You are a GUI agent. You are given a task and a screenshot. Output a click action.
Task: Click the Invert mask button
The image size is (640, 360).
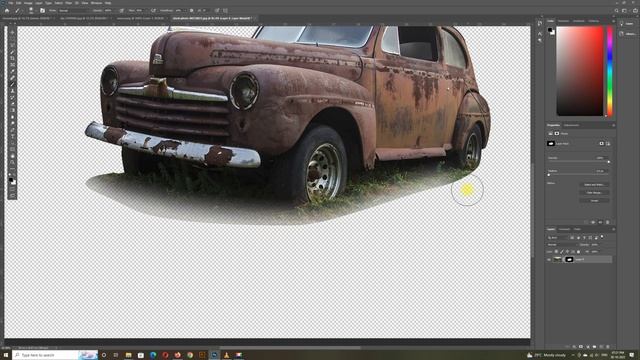[x=594, y=200]
